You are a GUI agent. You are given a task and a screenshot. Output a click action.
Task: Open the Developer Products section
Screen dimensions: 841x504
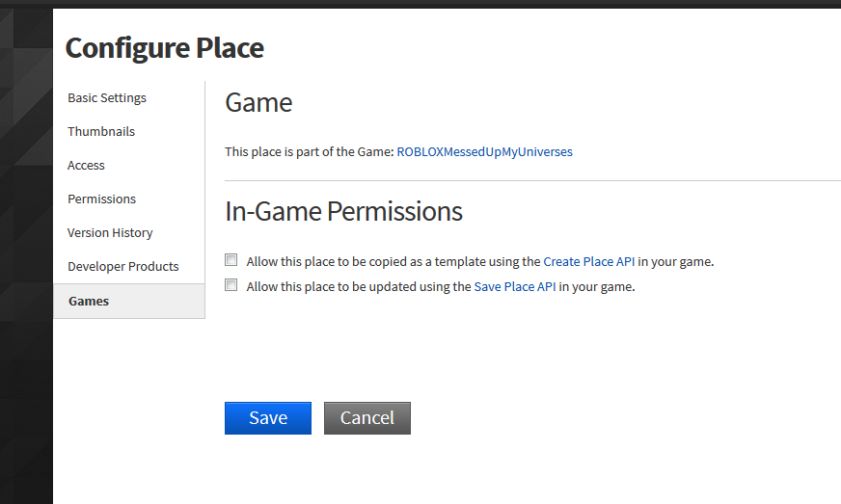coord(122,267)
